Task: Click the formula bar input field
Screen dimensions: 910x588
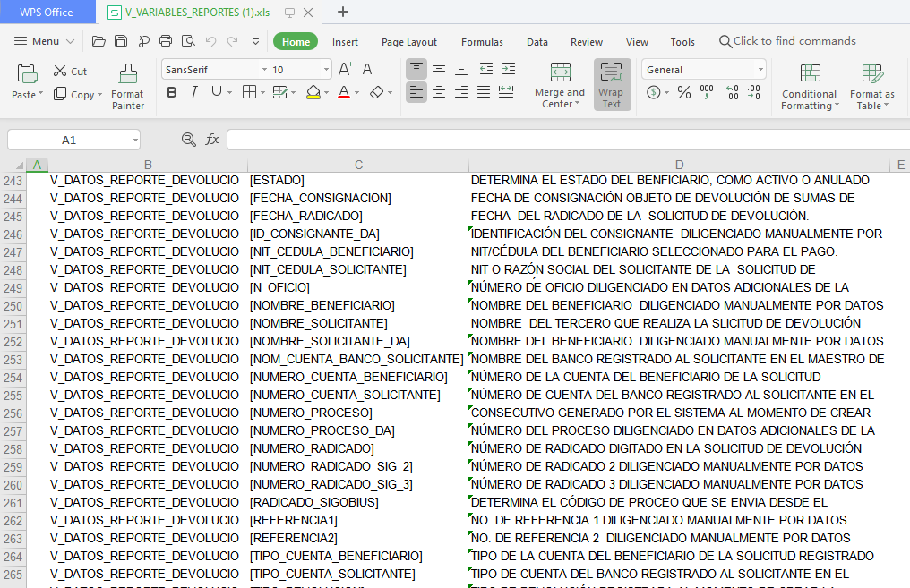Action: (564, 140)
